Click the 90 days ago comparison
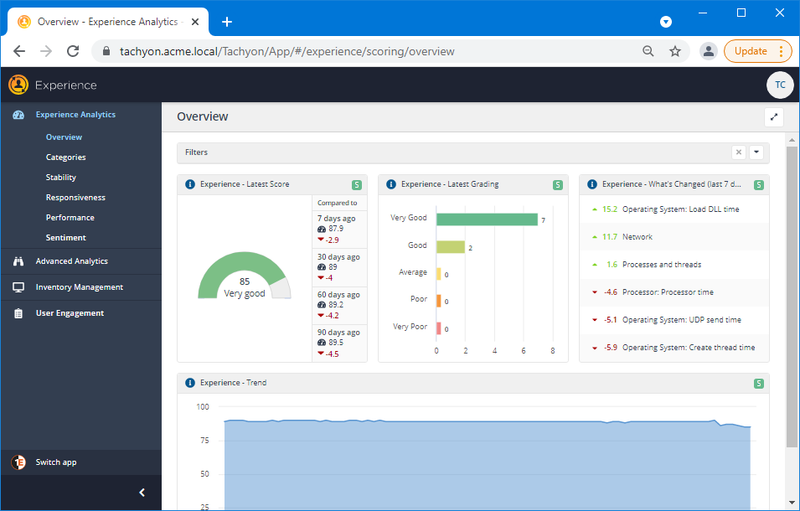 pos(339,343)
